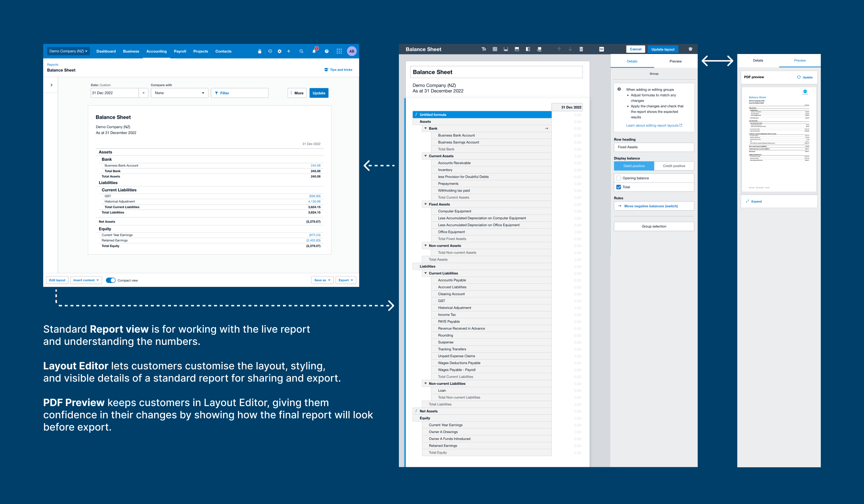Click the AB user avatar

point(352,51)
